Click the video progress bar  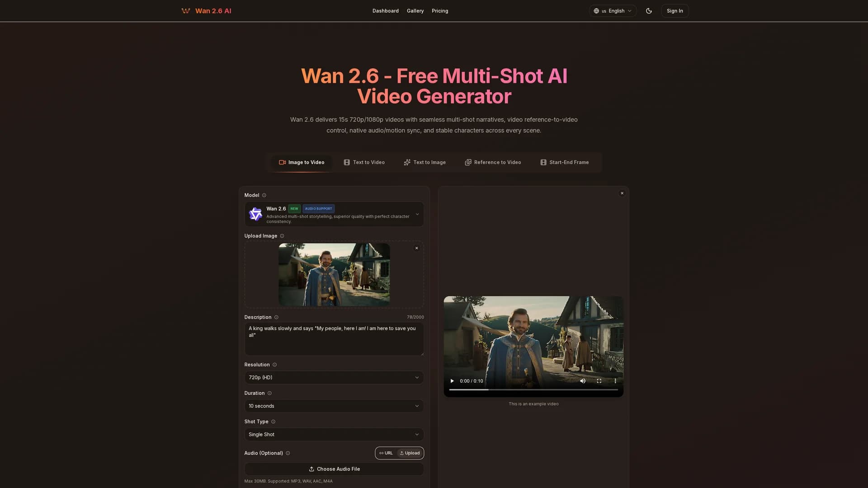tap(533, 389)
